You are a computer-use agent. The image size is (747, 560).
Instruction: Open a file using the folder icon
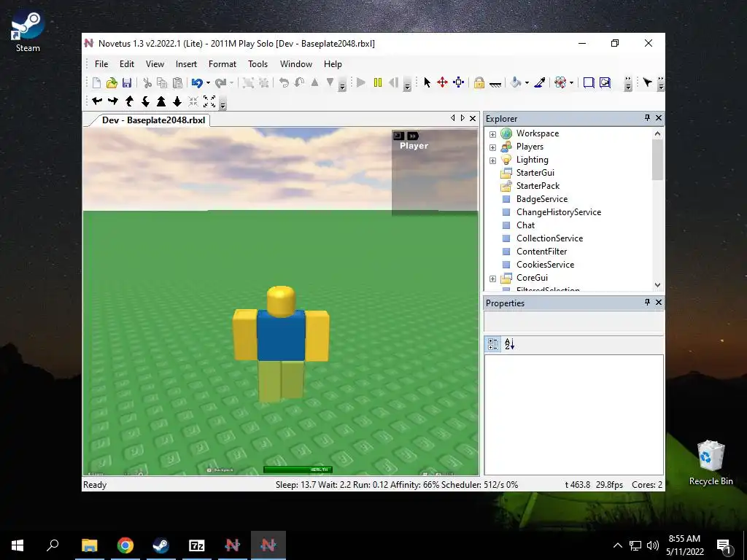[112, 83]
